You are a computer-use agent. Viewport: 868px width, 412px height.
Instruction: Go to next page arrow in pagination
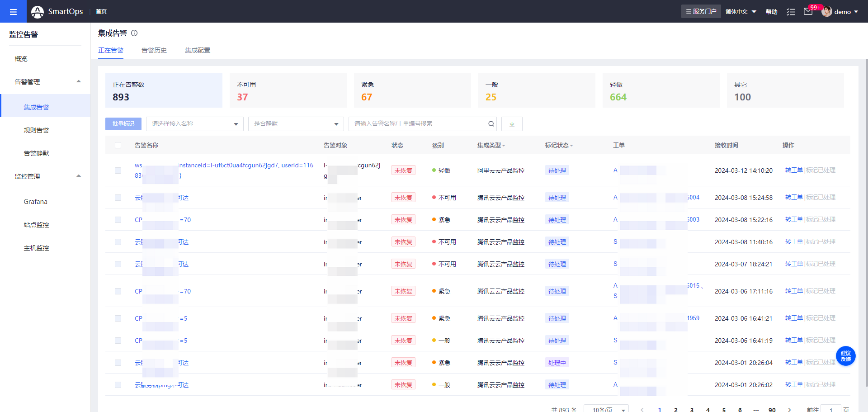pos(789,409)
